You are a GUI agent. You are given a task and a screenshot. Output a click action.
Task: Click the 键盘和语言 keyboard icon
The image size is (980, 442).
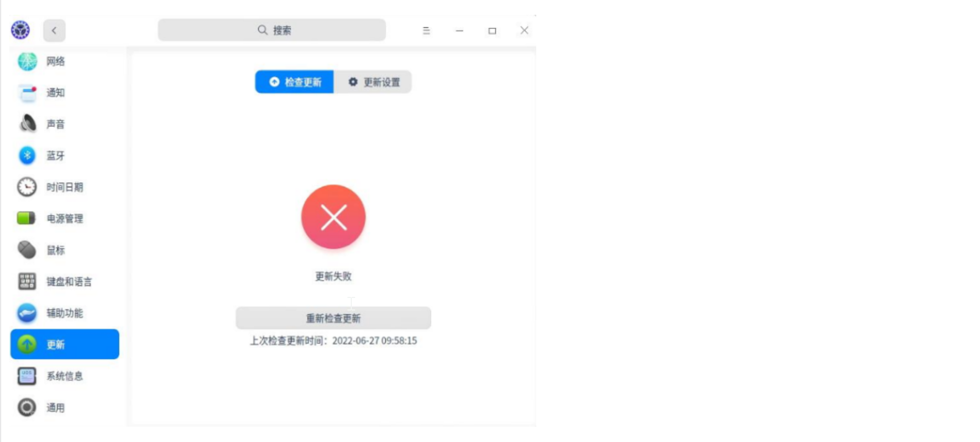point(27,282)
